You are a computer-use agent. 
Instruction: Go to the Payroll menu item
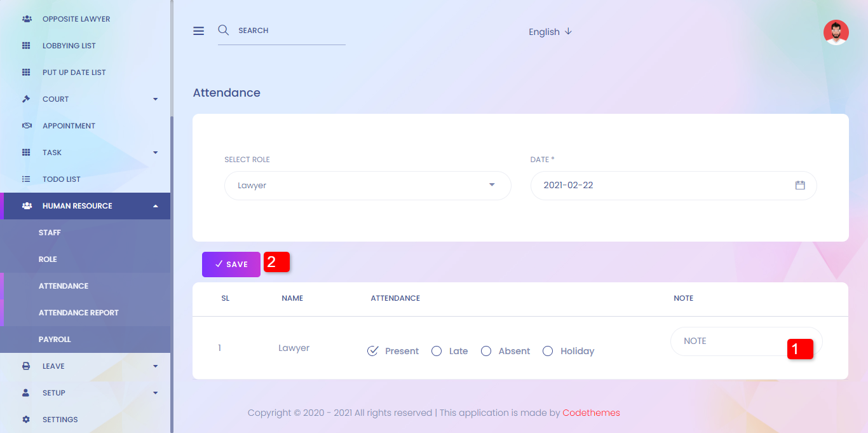click(55, 340)
